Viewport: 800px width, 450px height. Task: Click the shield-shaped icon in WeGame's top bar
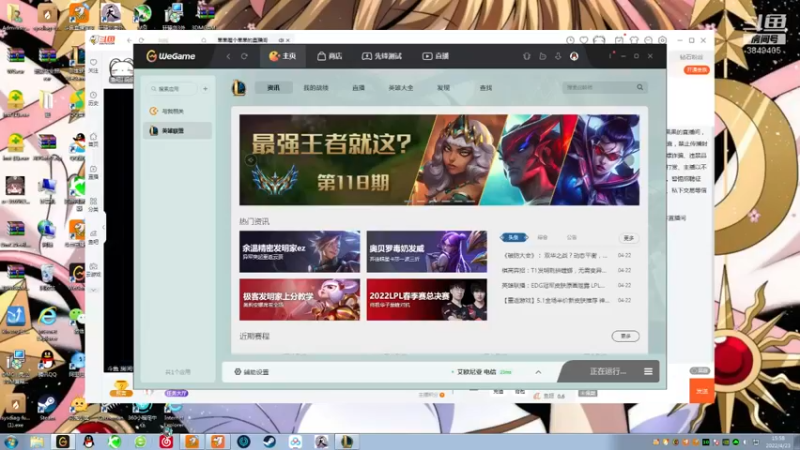527,56
